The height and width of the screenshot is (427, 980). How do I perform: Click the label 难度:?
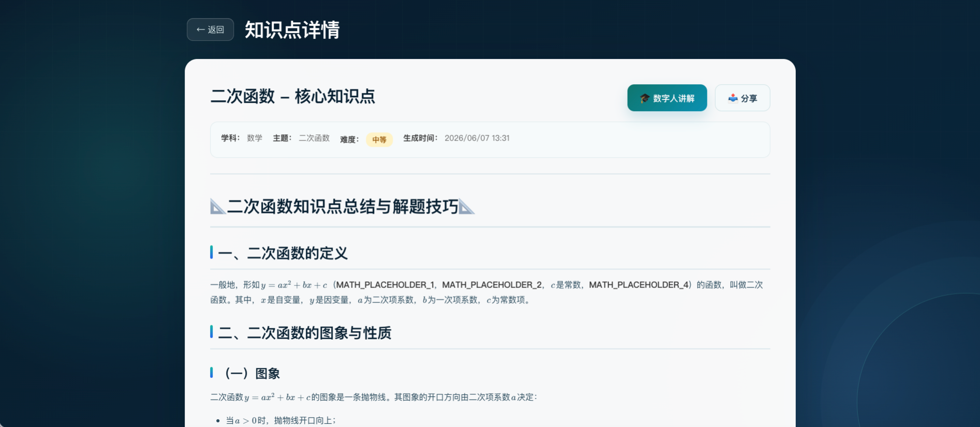click(x=349, y=140)
